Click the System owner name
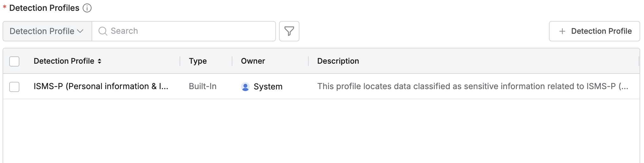Screen dimensions: 644x163 268,87
